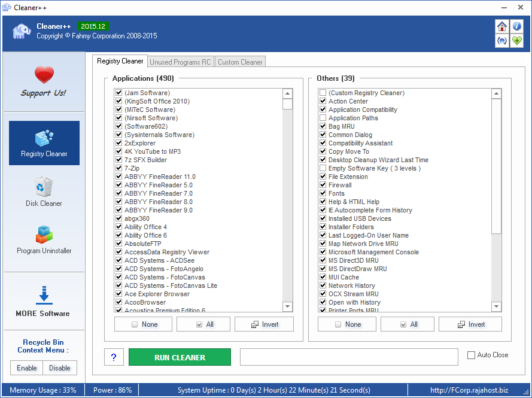Click the green heart donate icon

[x=516, y=41]
